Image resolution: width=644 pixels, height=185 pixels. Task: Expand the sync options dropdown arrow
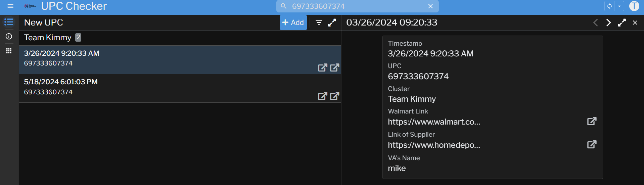[x=619, y=6]
